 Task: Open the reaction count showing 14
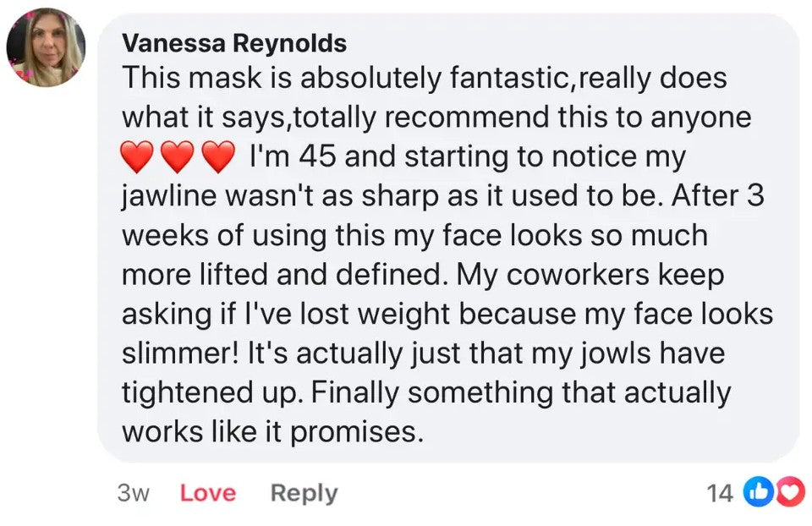[719, 493]
